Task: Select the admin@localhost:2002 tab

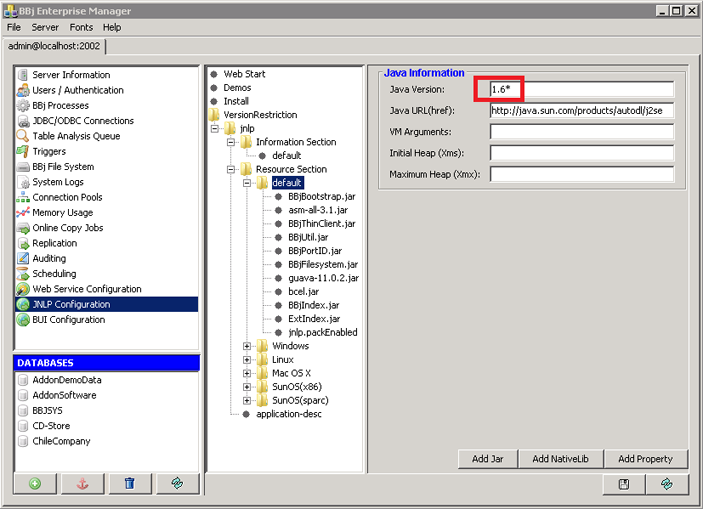Action: 54,46
